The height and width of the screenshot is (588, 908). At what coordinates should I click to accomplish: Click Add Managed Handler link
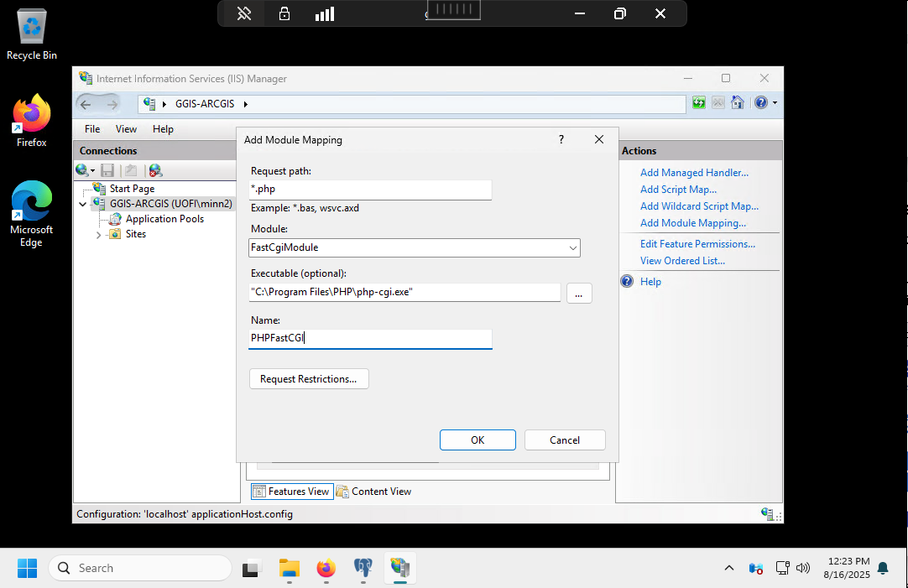(x=694, y=173)
